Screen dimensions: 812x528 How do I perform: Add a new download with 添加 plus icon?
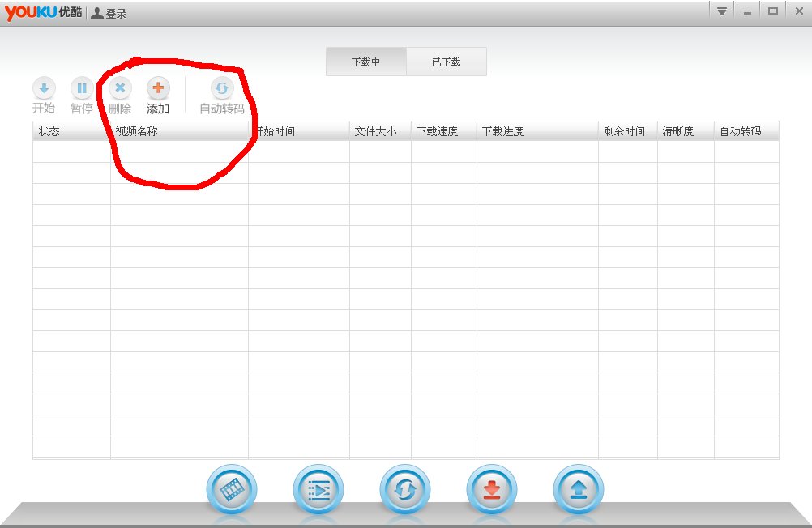[158, 88]
